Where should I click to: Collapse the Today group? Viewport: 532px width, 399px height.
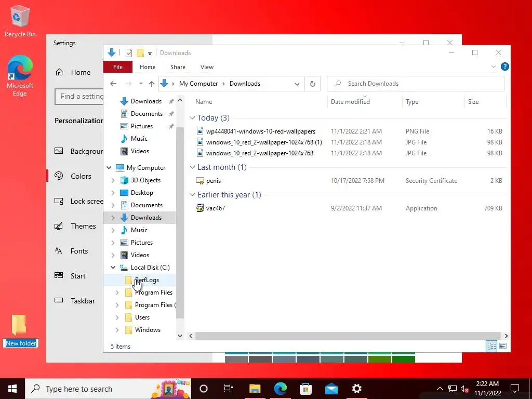click(192, 118)
